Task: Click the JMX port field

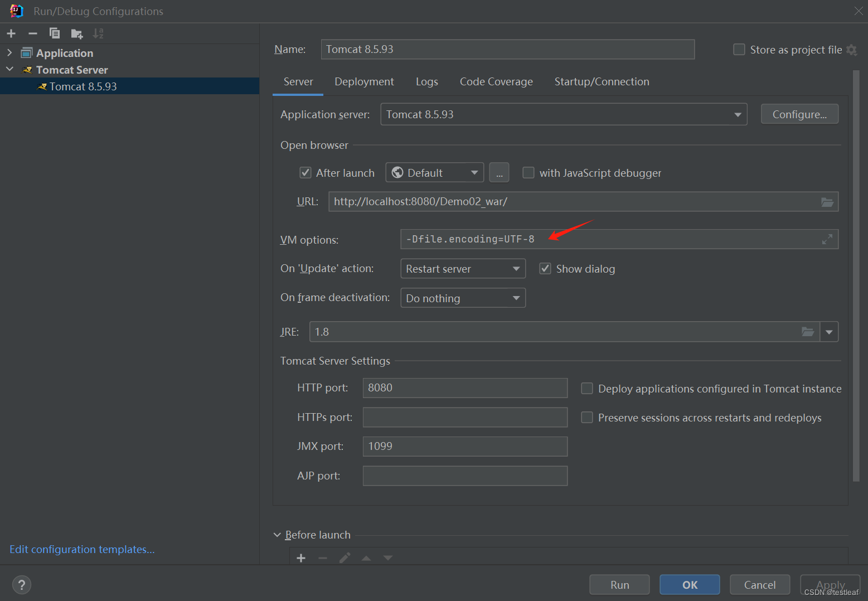Action: coord(465,447)
